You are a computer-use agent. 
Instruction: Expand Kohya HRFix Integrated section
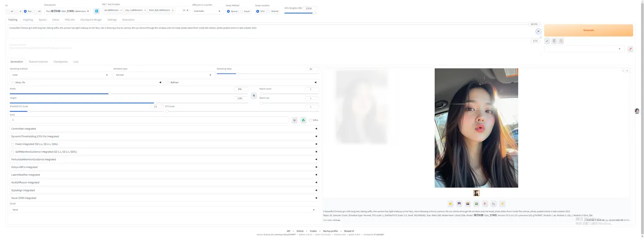coord(163,167)
